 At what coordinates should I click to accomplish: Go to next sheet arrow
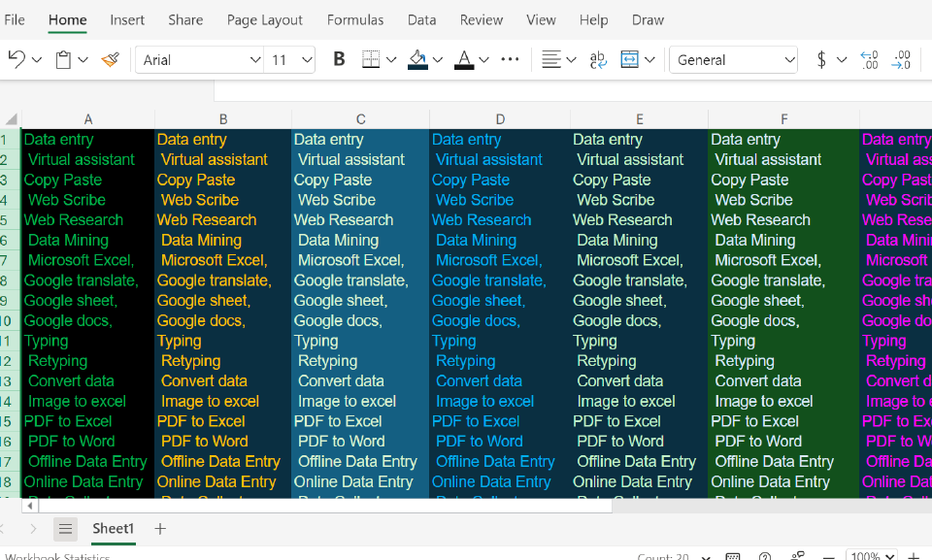pyautogui.click(x=33, y=529)
